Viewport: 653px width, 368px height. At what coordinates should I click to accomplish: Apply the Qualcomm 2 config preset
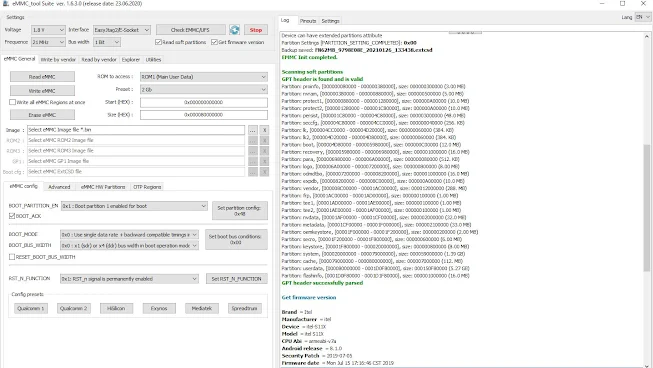click(74, 308)
